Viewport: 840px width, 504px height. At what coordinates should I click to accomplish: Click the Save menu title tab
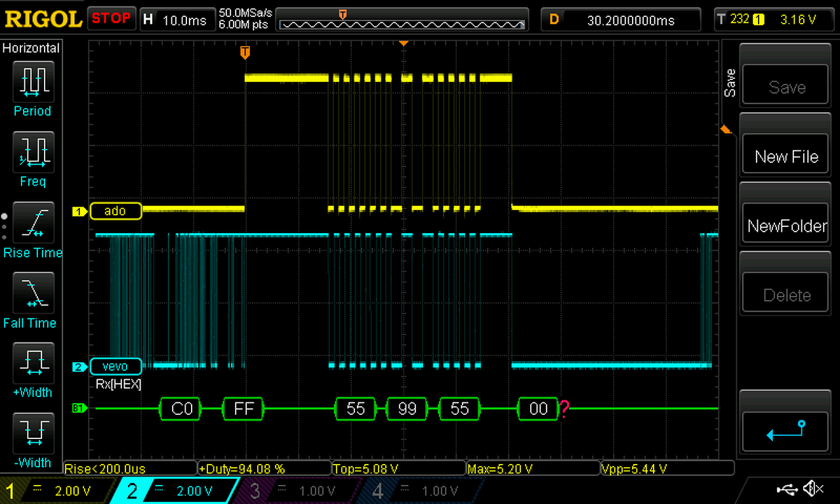(x=730, y=82)
